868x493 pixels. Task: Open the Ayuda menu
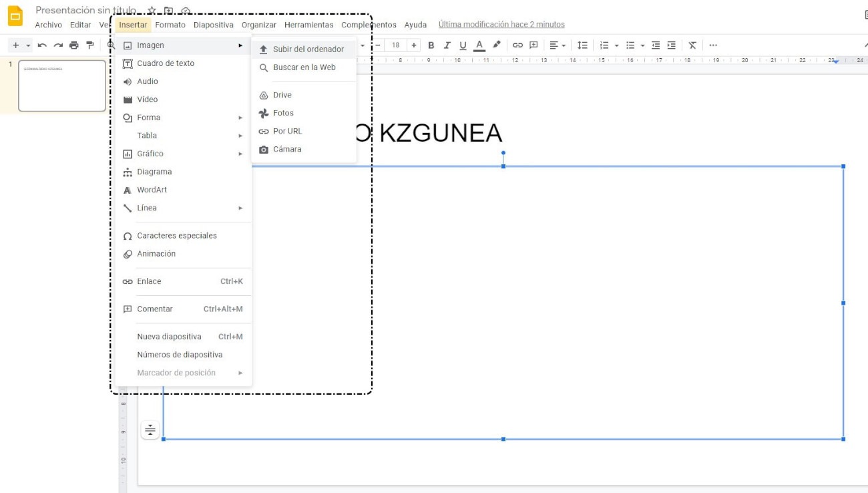(x=415, y=25)
